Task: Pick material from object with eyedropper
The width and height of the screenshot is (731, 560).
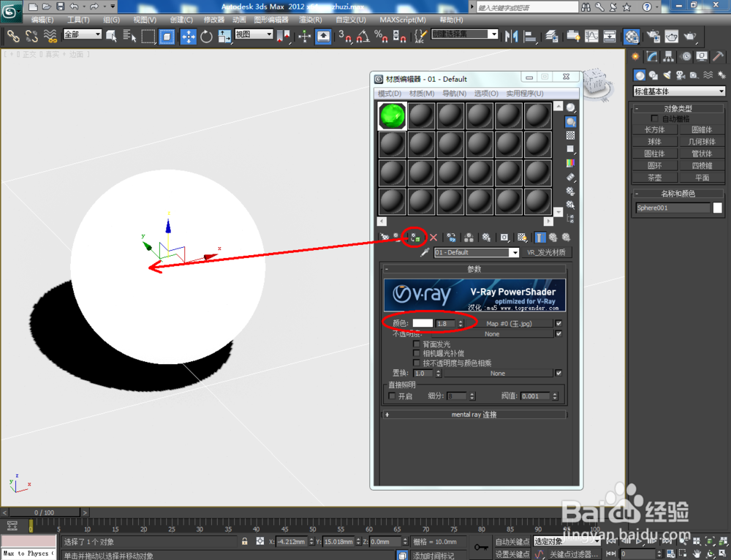Action: (x=425, y=252)
